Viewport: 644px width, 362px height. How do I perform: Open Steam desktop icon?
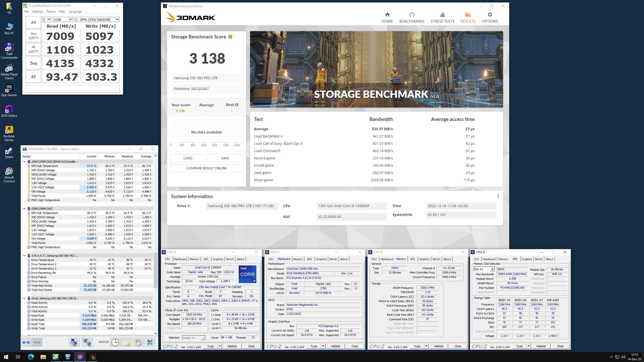coord(9,152)
